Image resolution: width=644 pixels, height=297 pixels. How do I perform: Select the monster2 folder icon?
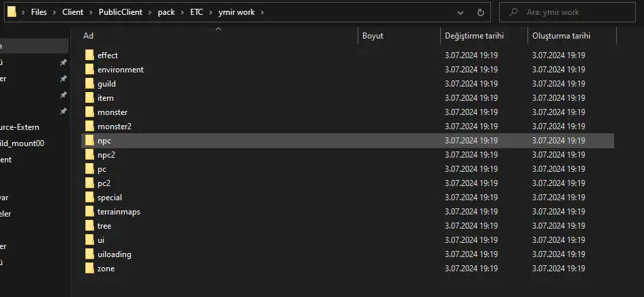tap(89, 127)
